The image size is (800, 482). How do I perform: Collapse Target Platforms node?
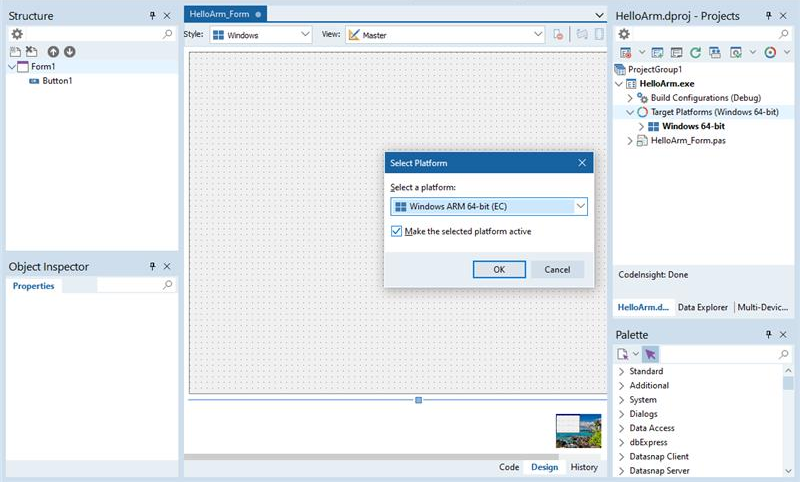point(630,112)
